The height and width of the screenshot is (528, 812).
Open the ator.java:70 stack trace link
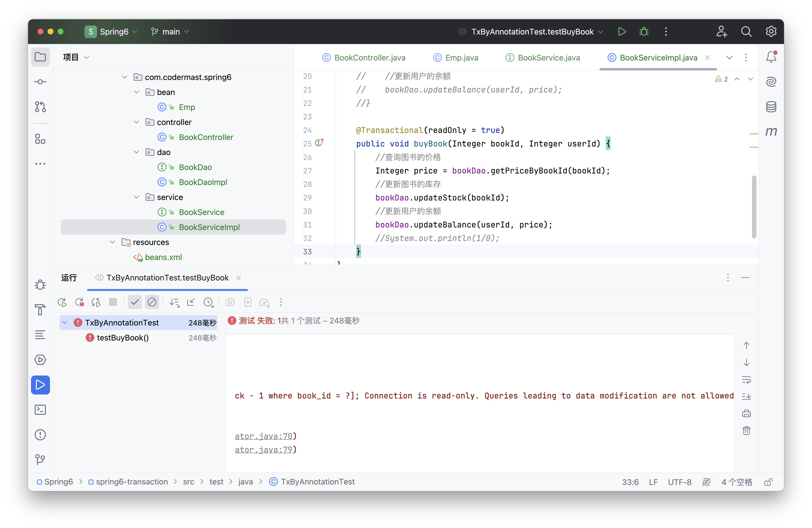[263, 436]
